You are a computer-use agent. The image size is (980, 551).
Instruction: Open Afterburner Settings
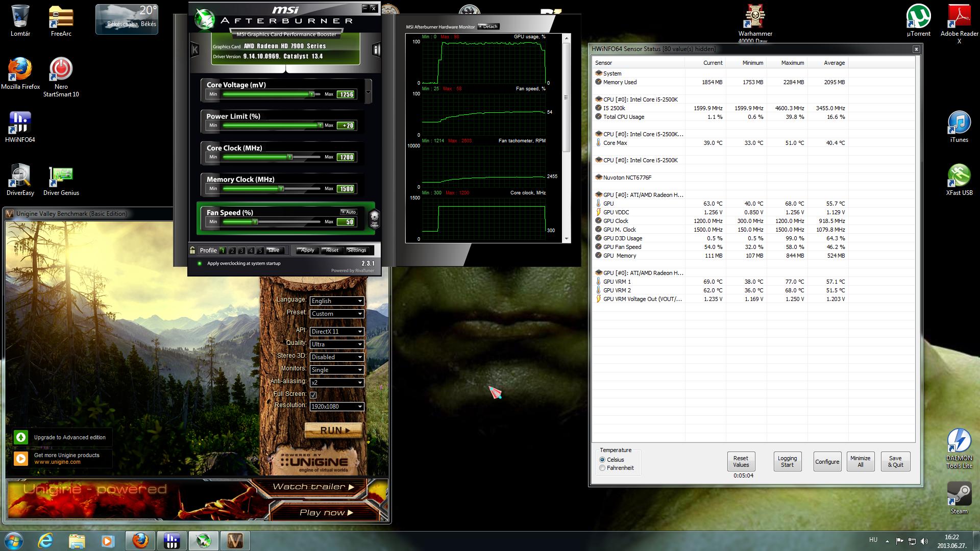(357, 250)
